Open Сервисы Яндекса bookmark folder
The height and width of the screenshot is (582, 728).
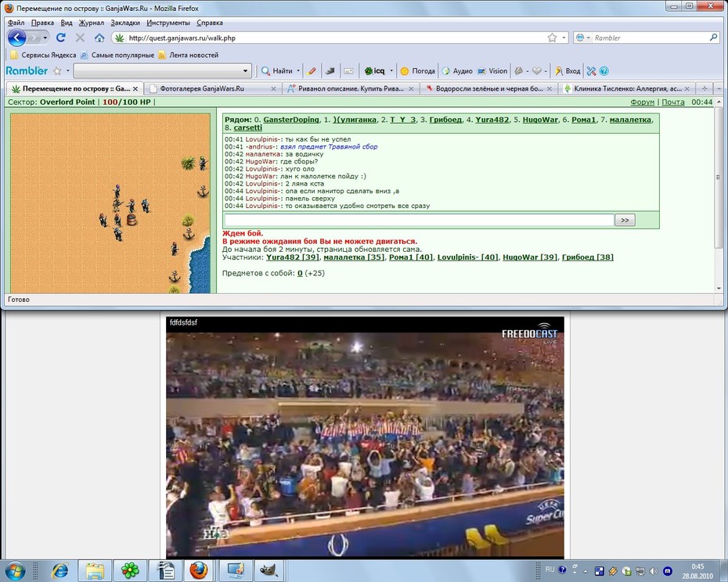[43, 55]
